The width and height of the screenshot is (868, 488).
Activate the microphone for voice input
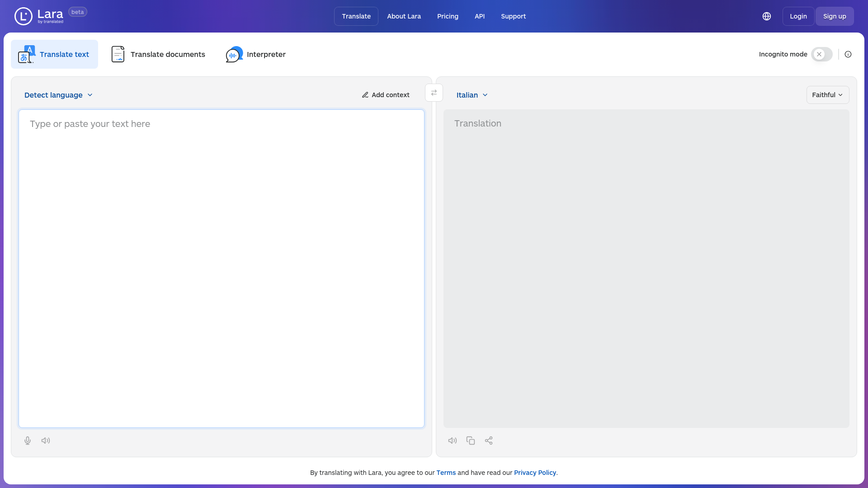pyautogui.click(x=28, y=441)
